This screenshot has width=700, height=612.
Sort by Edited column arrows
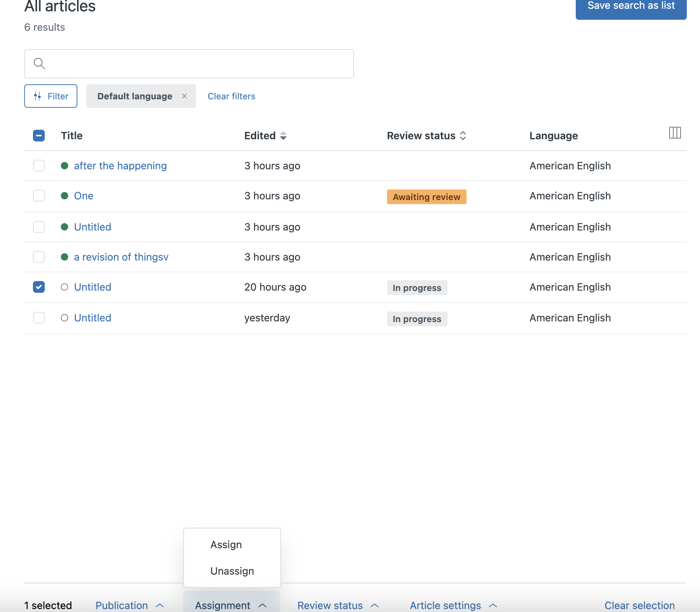click(283, 136)
